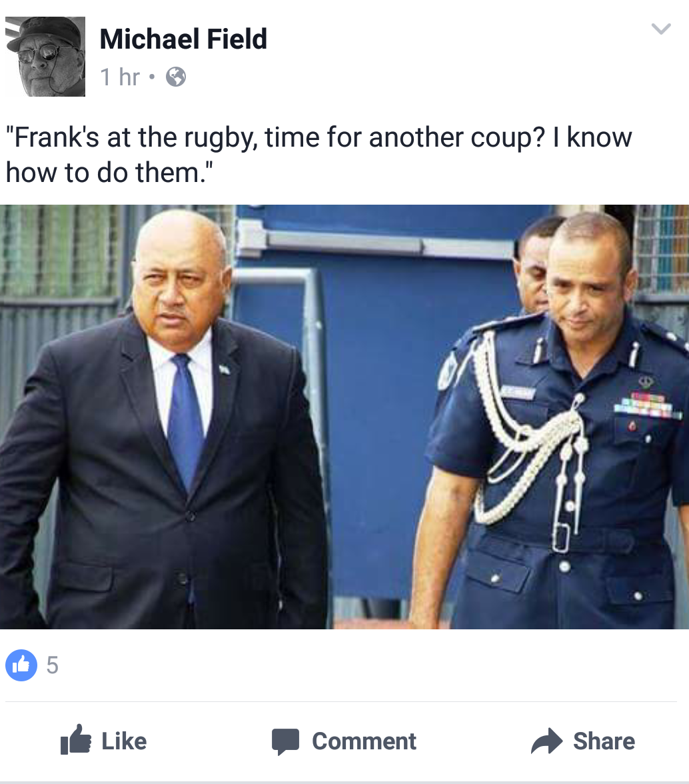689x784 pixels.
Task: Like this post via Like label
Action: click(x=124, y=741)
